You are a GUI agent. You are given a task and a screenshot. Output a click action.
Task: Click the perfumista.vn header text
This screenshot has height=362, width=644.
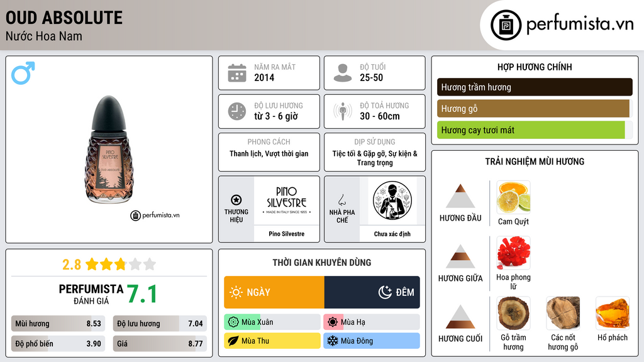pos(580,24)
